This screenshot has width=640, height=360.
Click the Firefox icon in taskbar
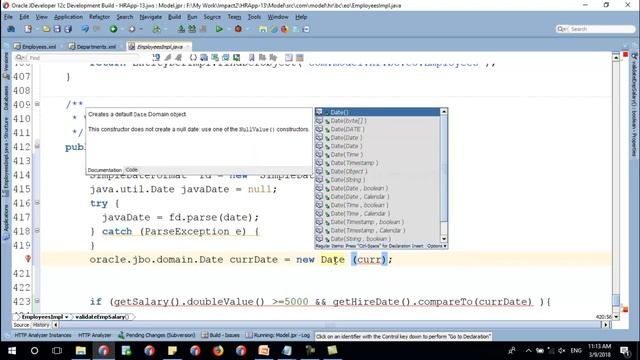coord(218,350)
